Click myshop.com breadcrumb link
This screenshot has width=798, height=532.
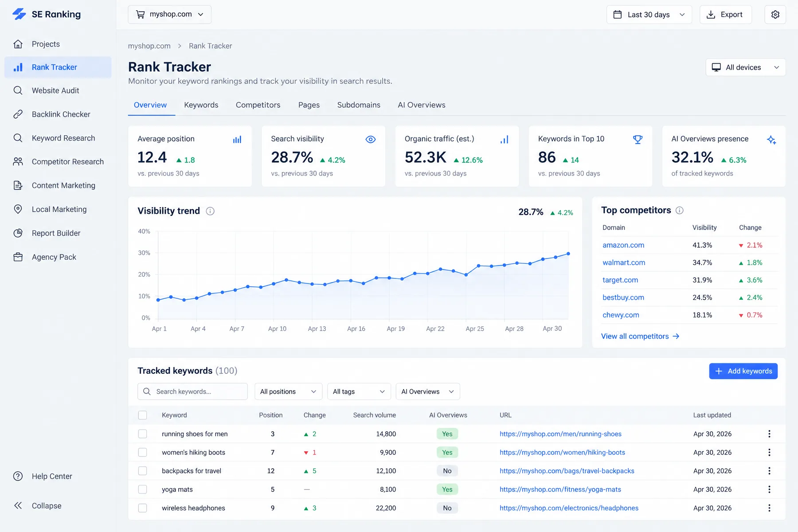tap(149, 46)
